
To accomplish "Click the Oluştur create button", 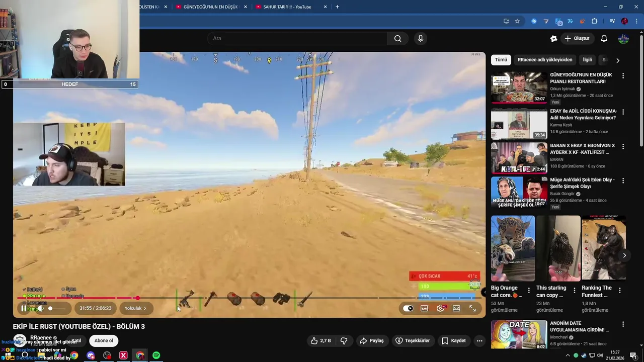I will coord(577,38).
